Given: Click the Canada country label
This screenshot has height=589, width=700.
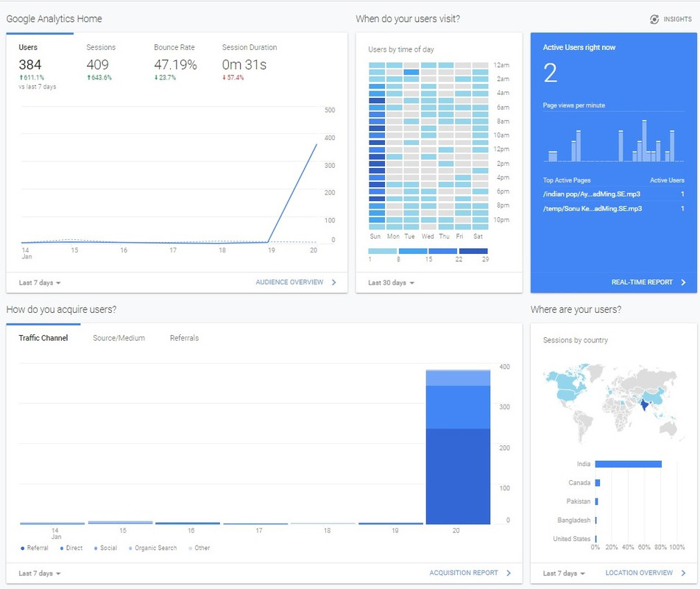Looking at the screenshot, I should (579, 483).
